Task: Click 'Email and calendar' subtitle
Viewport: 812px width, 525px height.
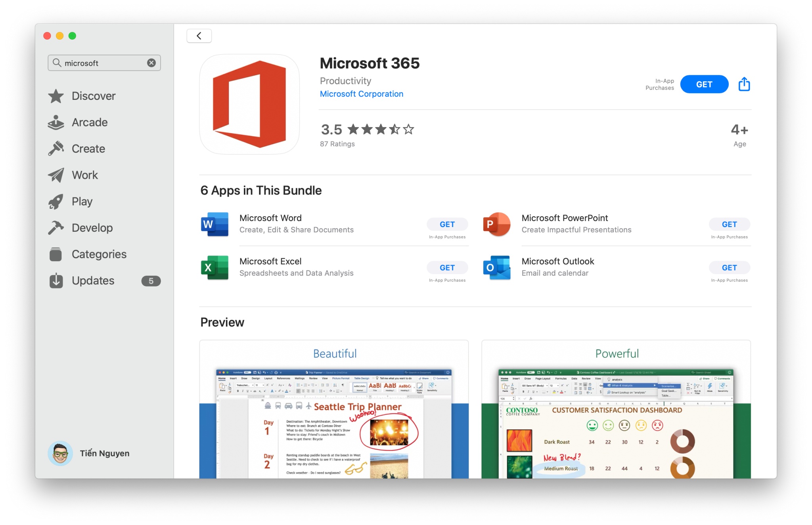Action: [x=555, y=273]
